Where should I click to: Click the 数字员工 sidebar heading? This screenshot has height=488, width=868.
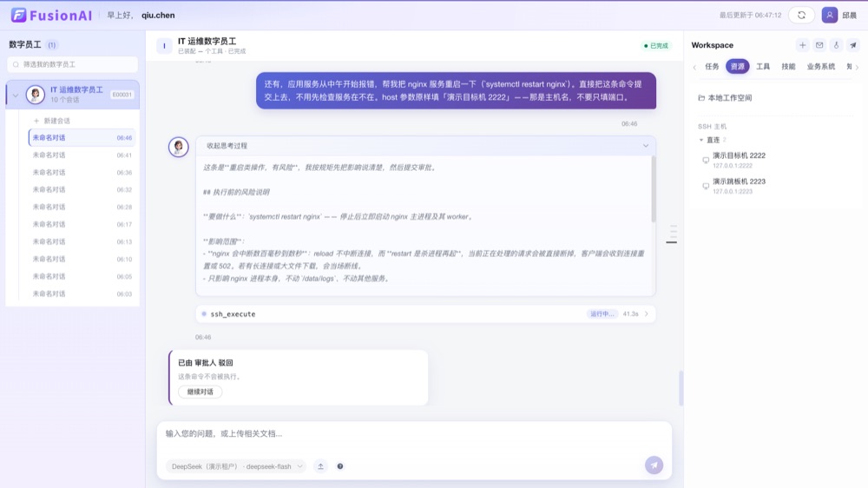click(25, 44)
